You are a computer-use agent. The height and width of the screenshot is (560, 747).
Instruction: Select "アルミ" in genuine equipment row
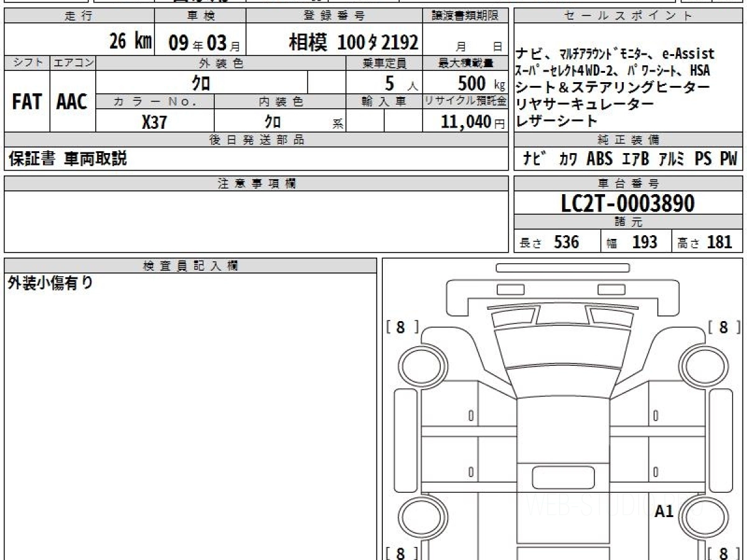pos(672,159)
